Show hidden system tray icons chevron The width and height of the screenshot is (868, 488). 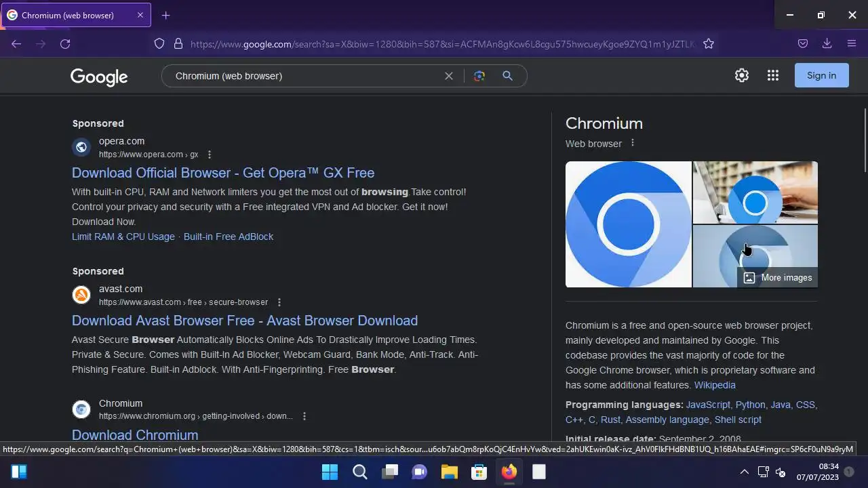point(744,472)
